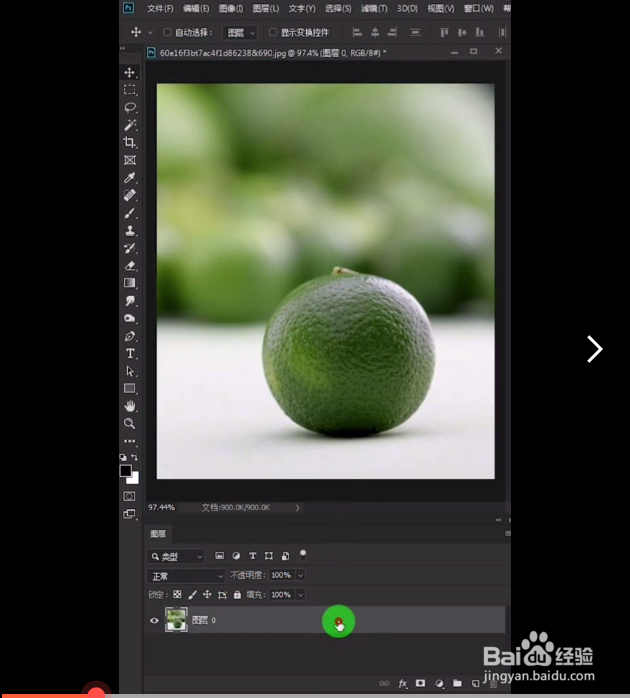Viewport: 630px width, 698px height.
Task: Select the Type tool
Action: [130, 353]
